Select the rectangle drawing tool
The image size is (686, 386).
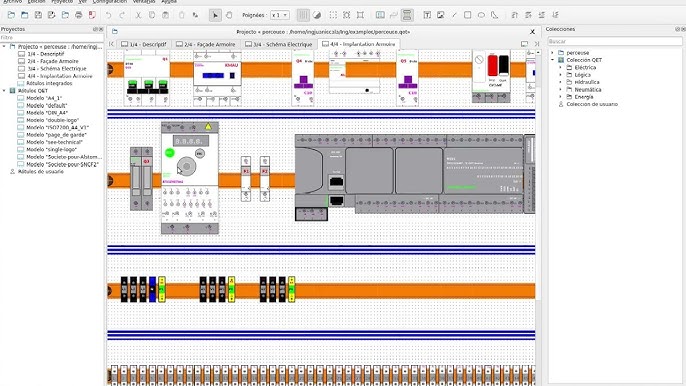coord(468,15)
